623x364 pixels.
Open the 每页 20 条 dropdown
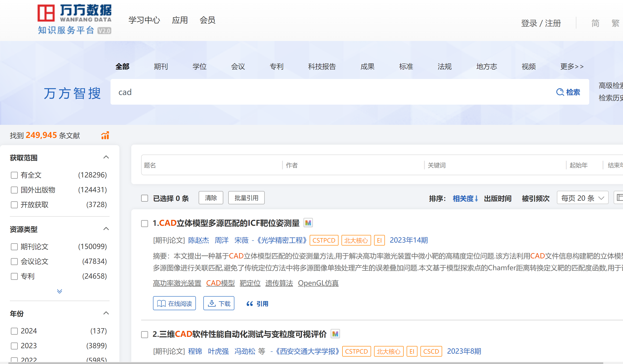[583, 198]
